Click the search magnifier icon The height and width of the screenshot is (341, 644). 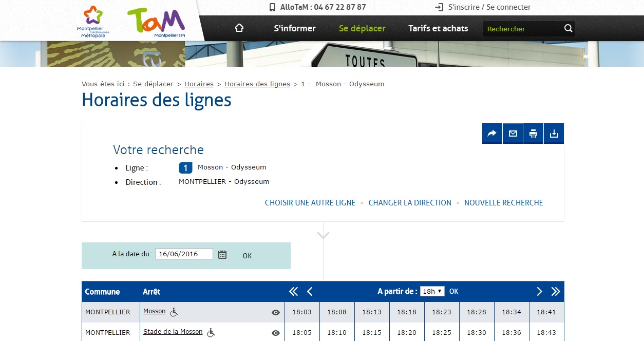tap(568, 28)
